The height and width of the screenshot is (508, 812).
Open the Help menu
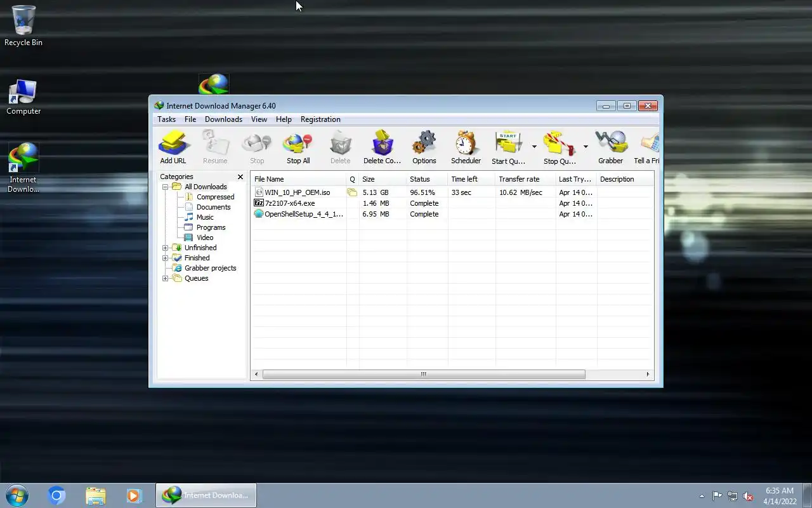click(x=284, y=119)
